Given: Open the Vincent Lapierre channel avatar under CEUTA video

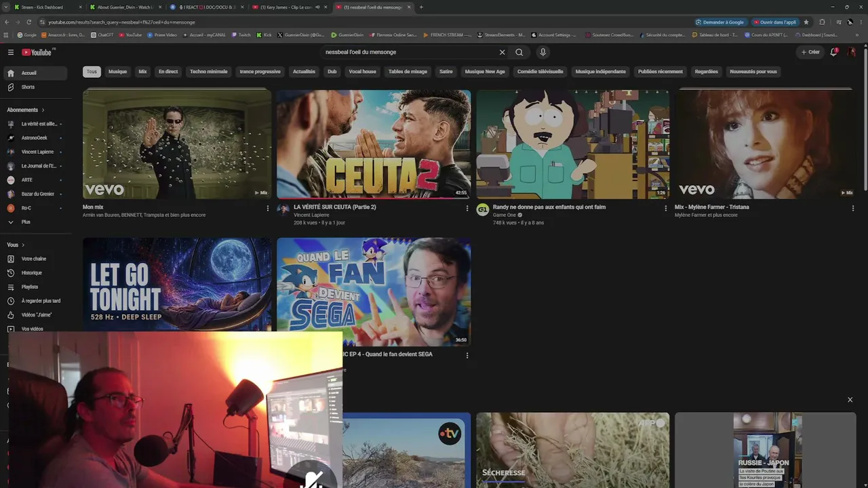Looking at the screenshot, I should tap(283, 210).
